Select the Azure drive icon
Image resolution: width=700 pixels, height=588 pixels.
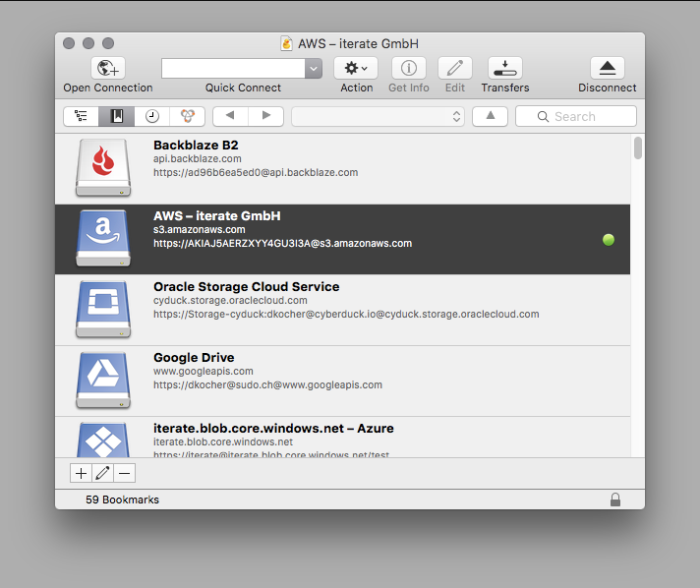103,440
